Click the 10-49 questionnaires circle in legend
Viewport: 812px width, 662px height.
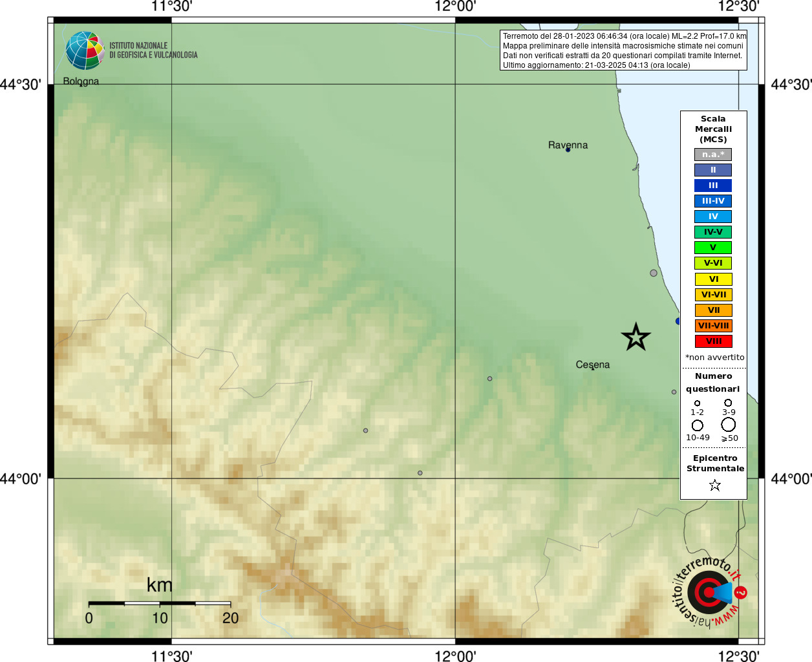(x=697, y=425)
